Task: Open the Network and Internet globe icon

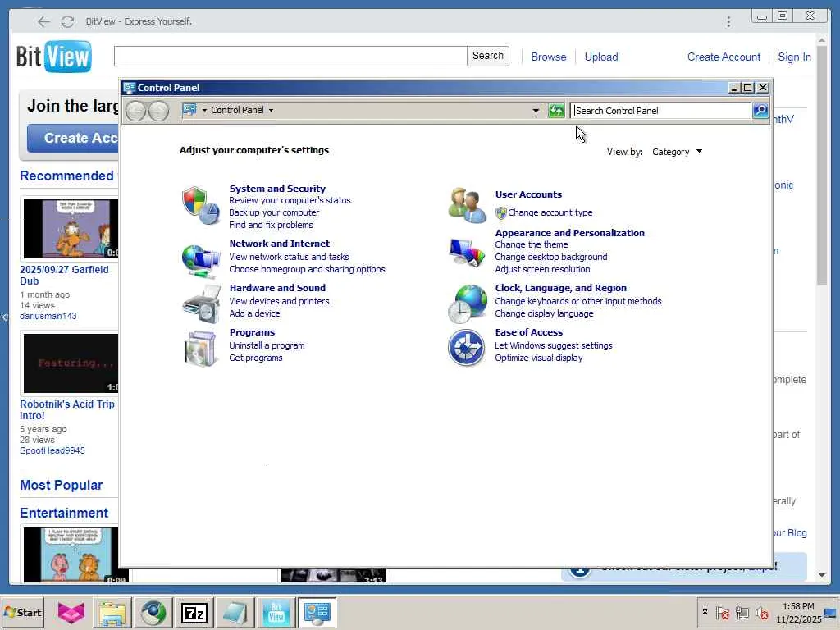Action: (200, 261)
